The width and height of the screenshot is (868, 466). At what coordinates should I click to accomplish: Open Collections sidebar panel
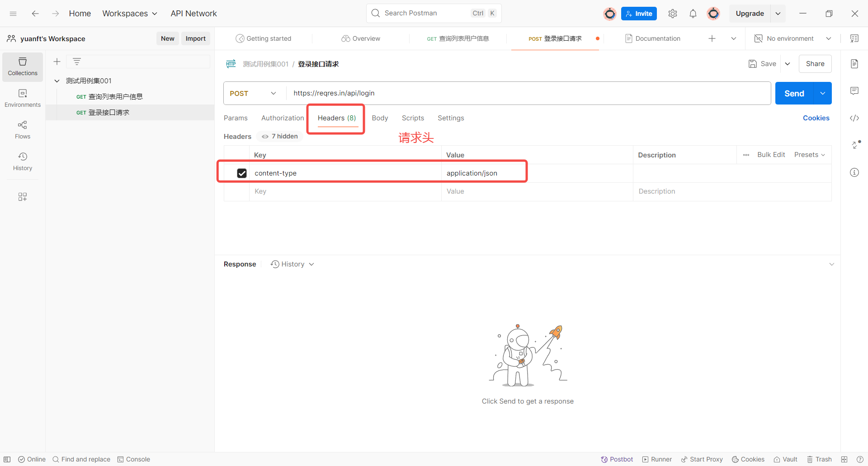pyautogui.click(x=23, y=67)
